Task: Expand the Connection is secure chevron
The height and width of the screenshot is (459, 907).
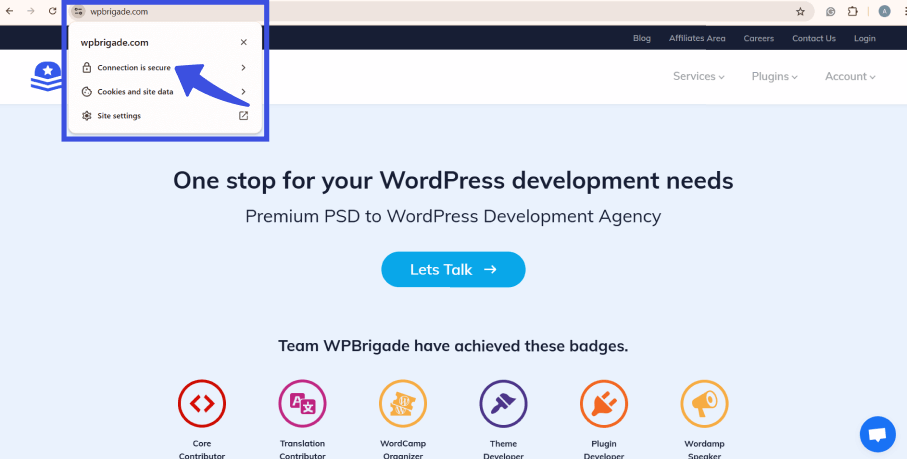Action: [244, 68]
